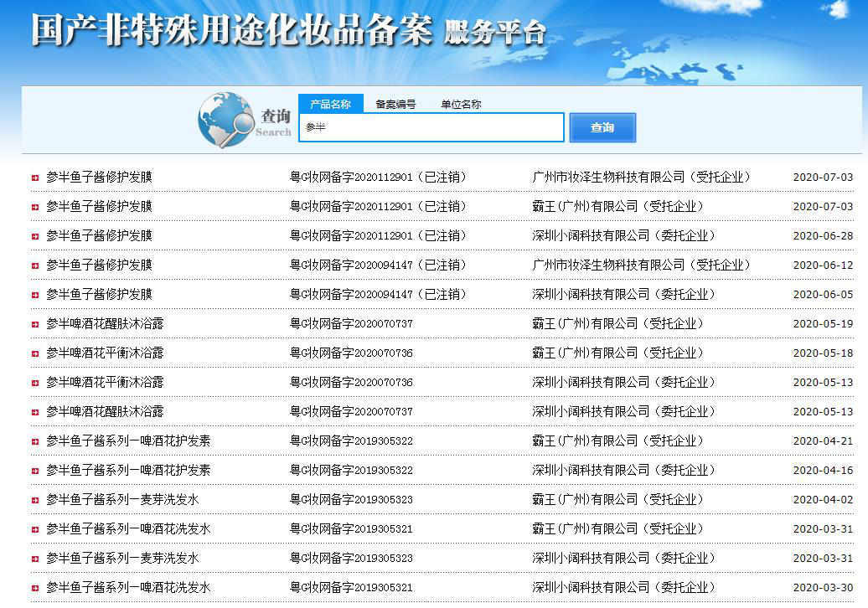This screenshot has width=868, height=608.
Task: Open 参半啤酒花平衡沐浴露 link dated 2020-05-13
Action: (x=106, y=382)
